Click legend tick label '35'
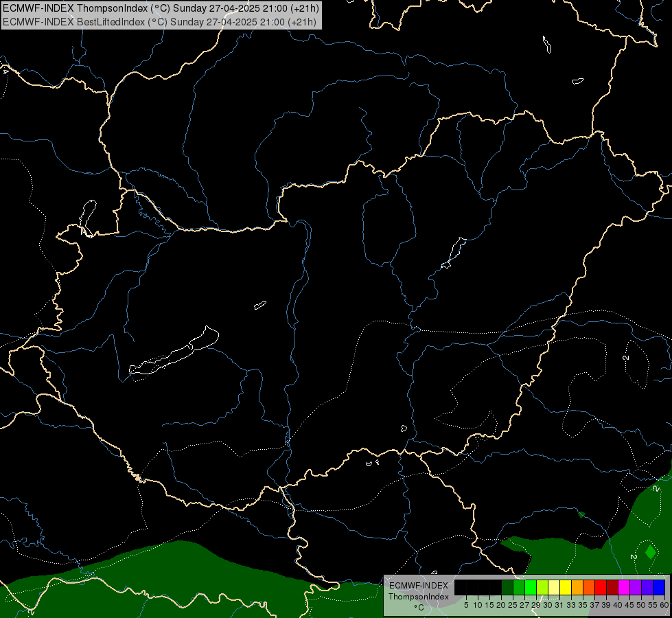This screenshot has width=672, height=618. (583, 605)
